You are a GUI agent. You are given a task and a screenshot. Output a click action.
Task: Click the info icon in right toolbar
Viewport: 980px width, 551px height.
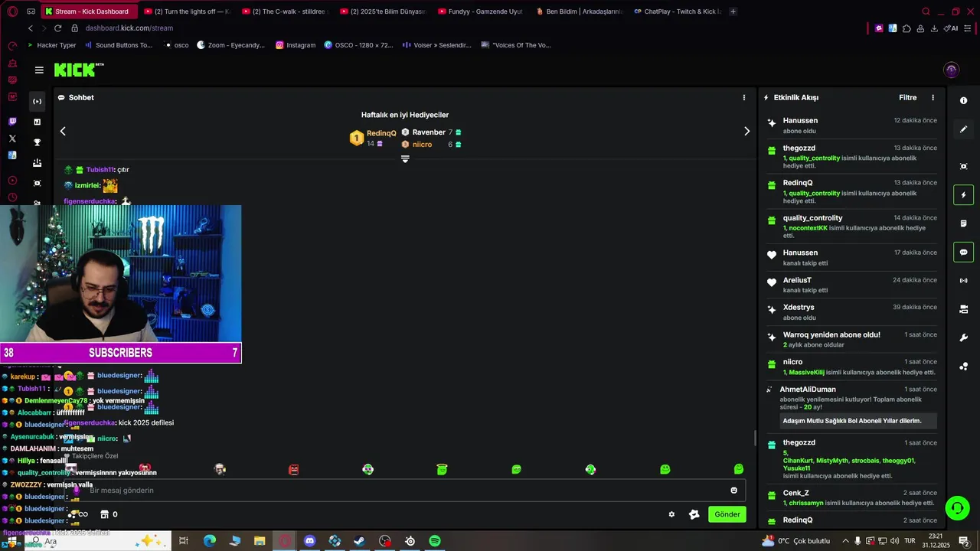click(963, 100)
